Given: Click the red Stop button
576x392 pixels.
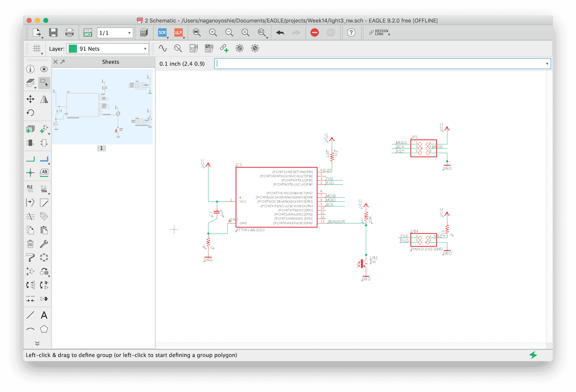Looking at the screenshot, I should [315, 32].
